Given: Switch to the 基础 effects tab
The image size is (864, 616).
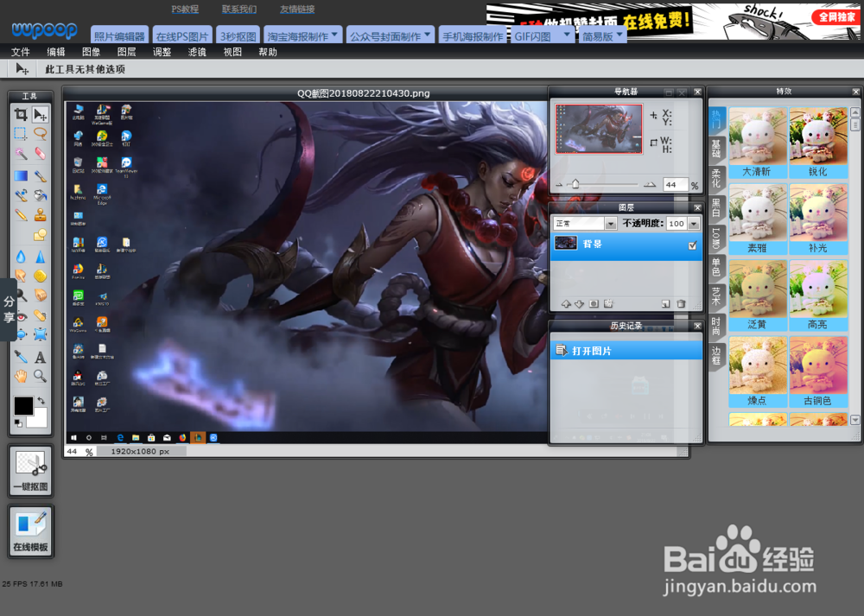Looking at the screenshot, I should point(715,149).
